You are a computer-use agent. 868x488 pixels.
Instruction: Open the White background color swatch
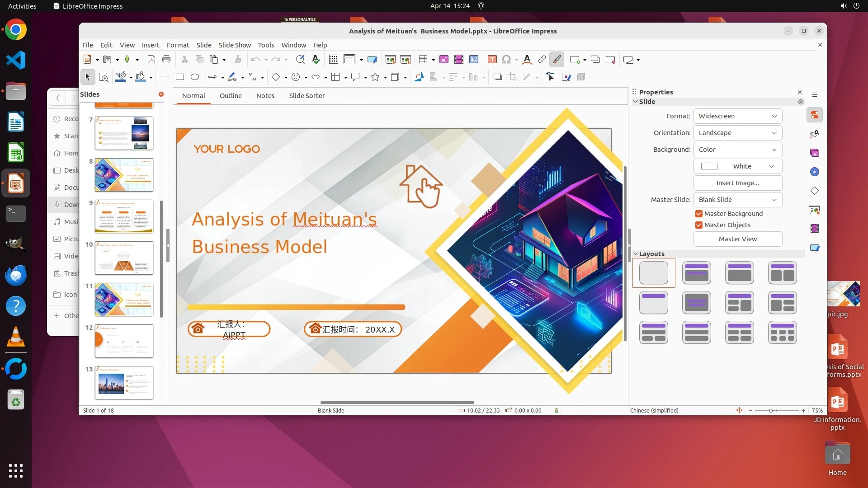[737, 166]
